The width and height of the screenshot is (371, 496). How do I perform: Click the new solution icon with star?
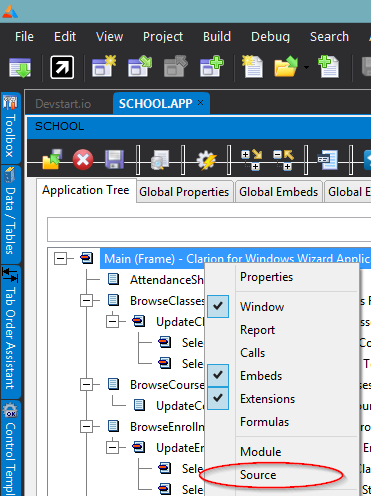[x=104, y=66]
